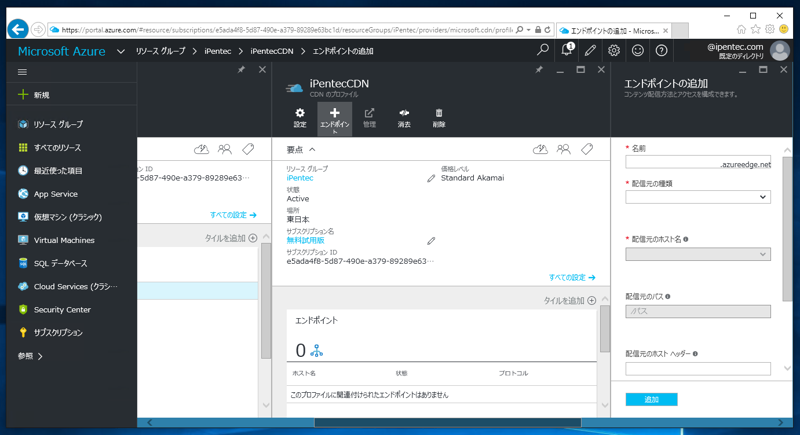Click the 管理 manage toolbar icon
Screen dimensions: 800x435
point(369,118)
